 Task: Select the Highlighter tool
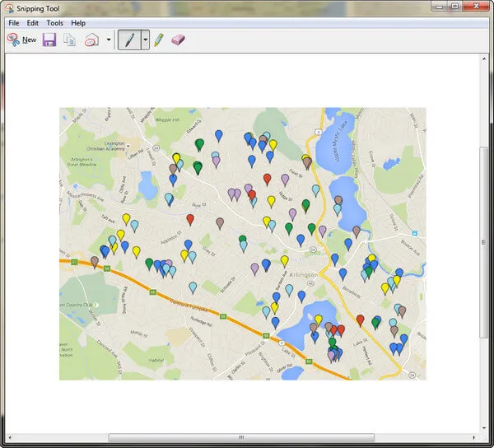pyautogui.click(x=159, y=40)
